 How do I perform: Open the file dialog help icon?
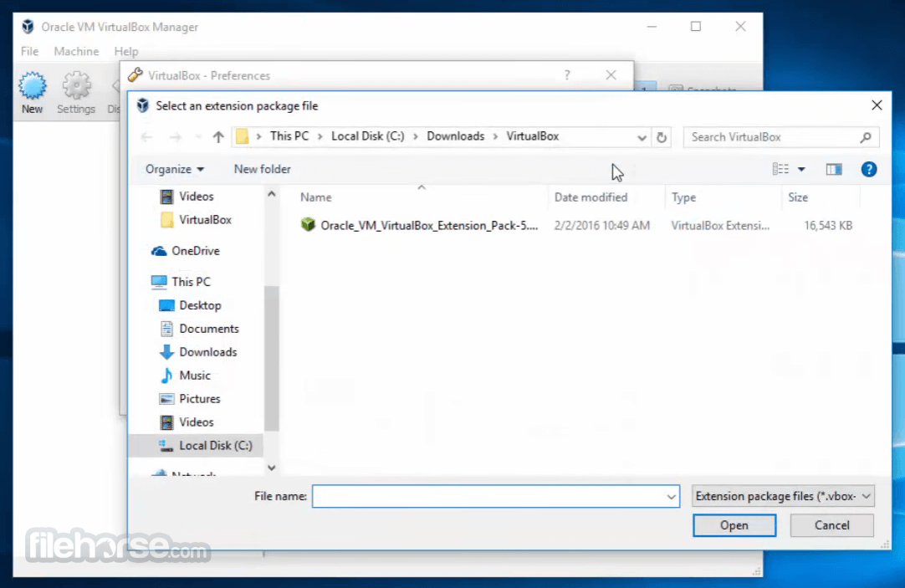(869, 169)
